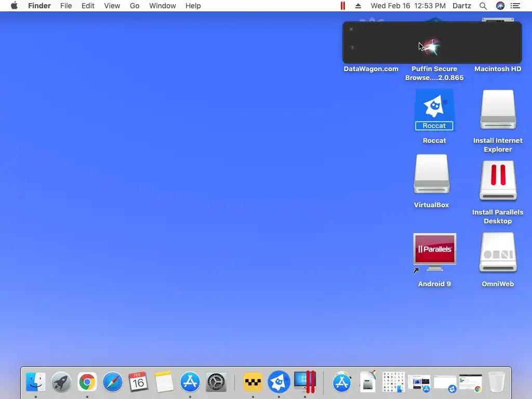Screen dimensions: 532x399
Task: Select the Roccat desktop icon
Action: tap(434, 110)
